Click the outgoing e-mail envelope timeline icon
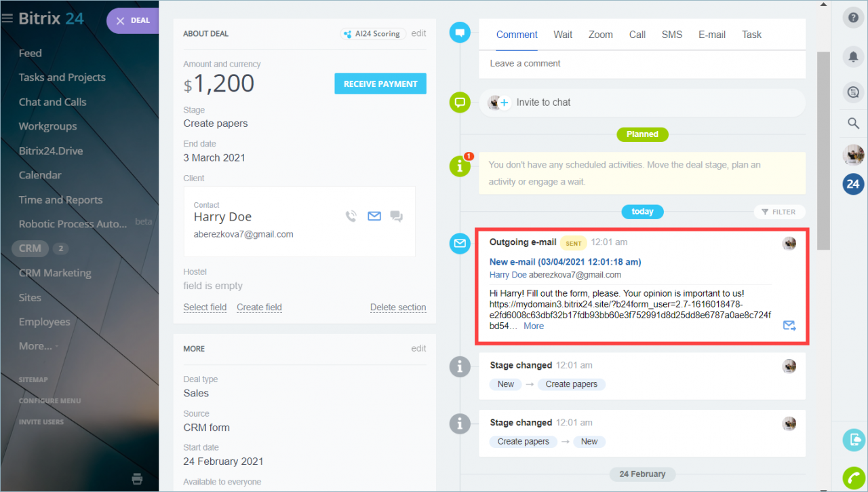The image size is (868, 492). 460,243
